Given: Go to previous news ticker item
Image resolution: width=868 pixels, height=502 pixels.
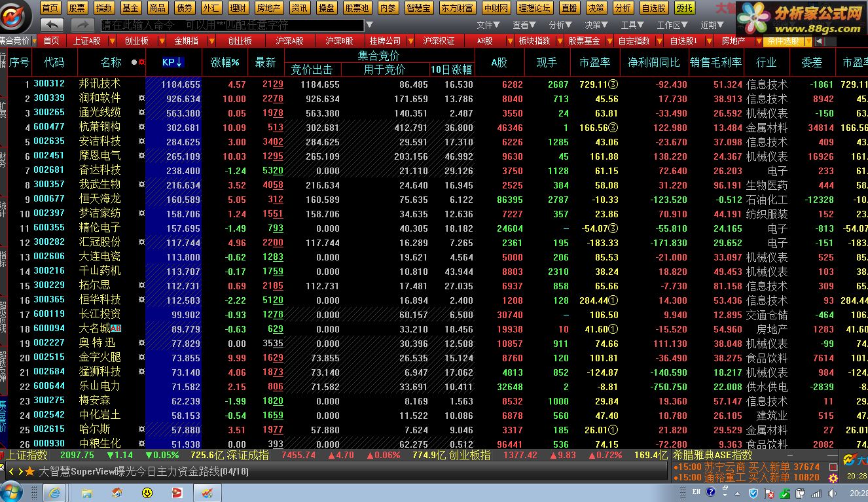Looking at the screenshot, I should pyautogui.click(x=11, y=471).
